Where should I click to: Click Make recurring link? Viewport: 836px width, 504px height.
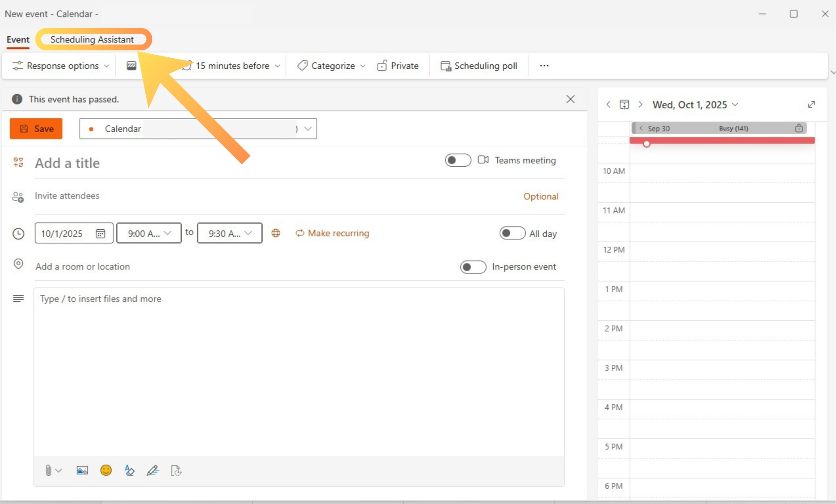333,233
